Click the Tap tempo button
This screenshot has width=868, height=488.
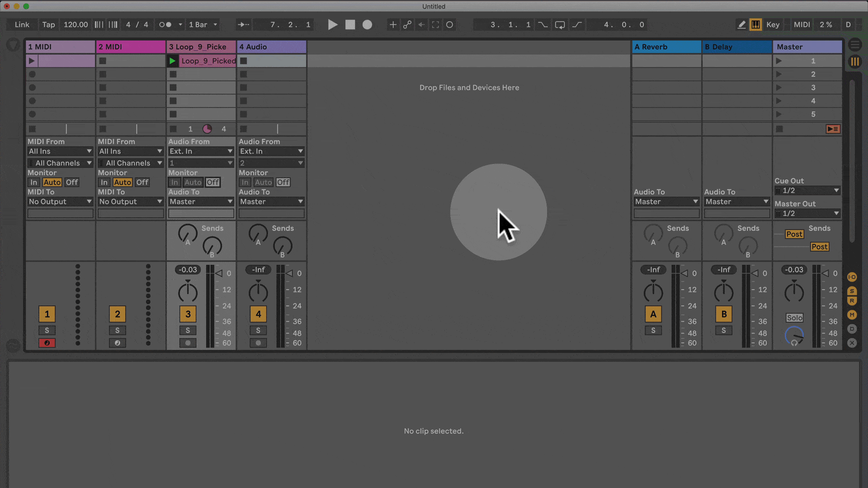(48, 25)
